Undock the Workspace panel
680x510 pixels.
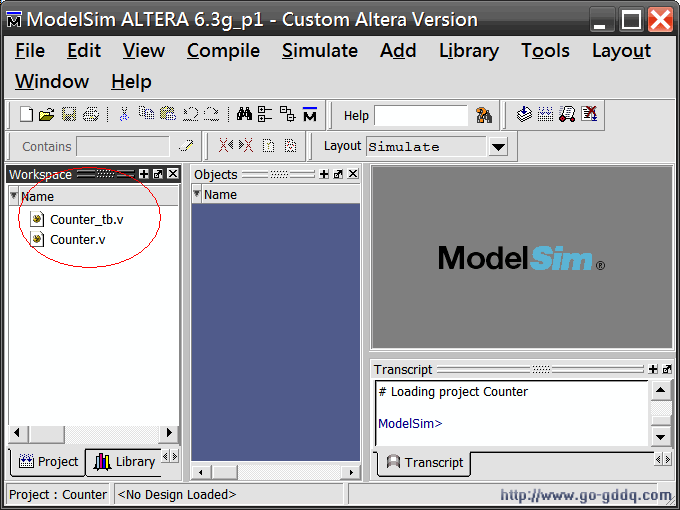point(158,174)
